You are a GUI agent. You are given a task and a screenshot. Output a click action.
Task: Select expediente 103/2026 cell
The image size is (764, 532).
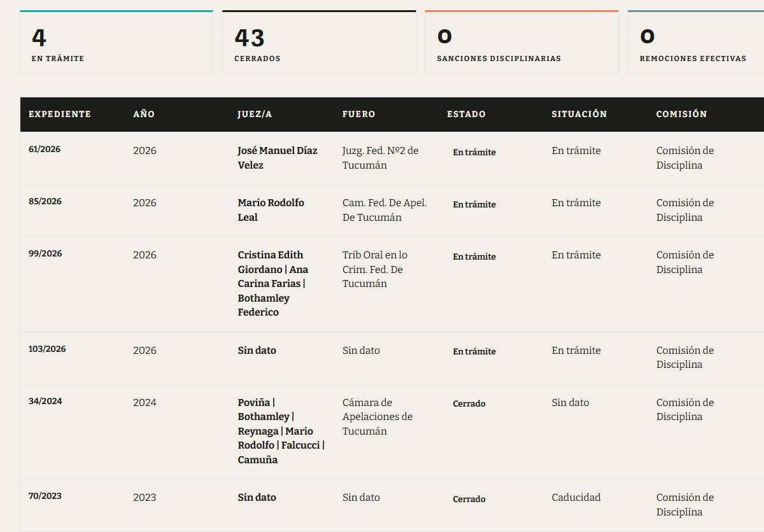[47, 349]
